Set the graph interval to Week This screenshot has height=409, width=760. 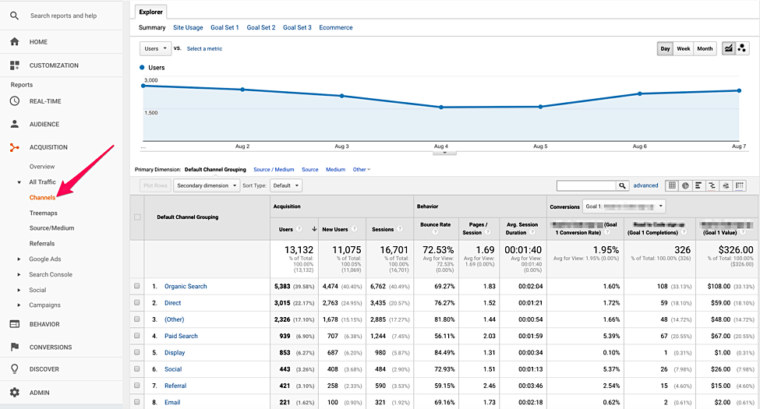click(683, 48)
